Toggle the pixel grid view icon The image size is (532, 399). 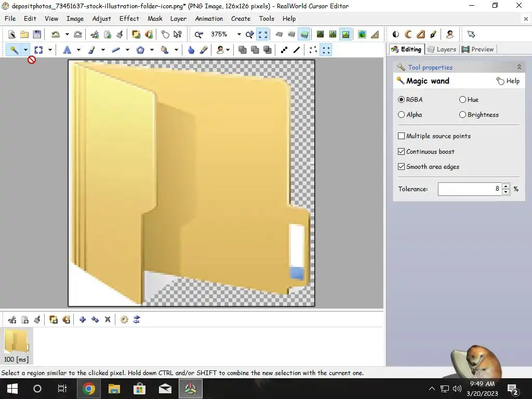click(x=320, y=34)
